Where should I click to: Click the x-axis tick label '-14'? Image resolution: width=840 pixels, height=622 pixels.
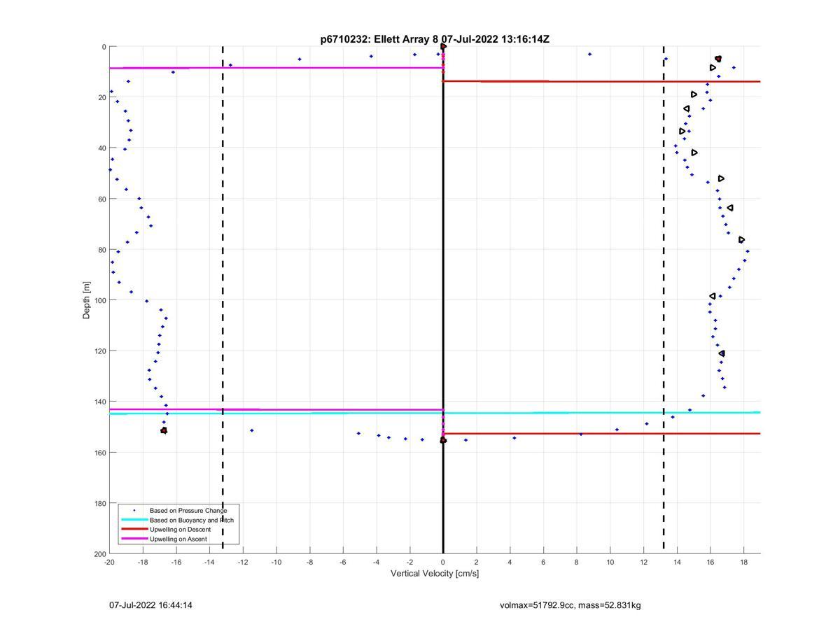[x=209, y=563]
